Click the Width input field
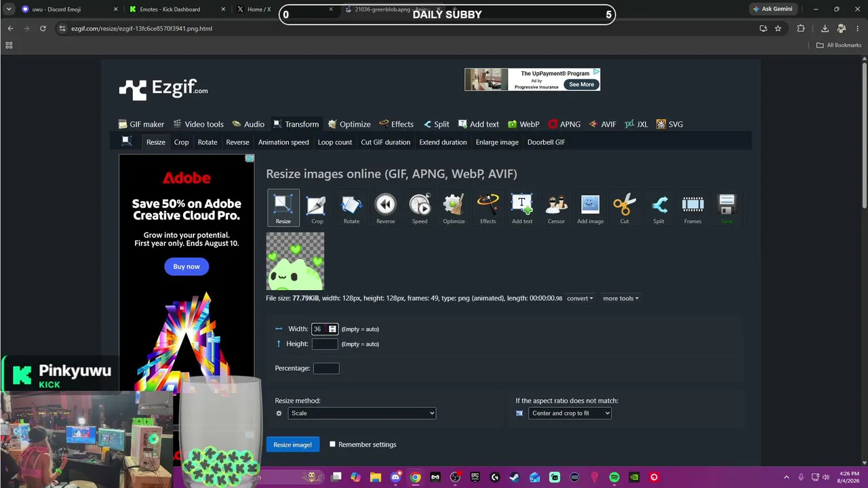This screenshot has height=488, width=868. click(x=324, y=329)
